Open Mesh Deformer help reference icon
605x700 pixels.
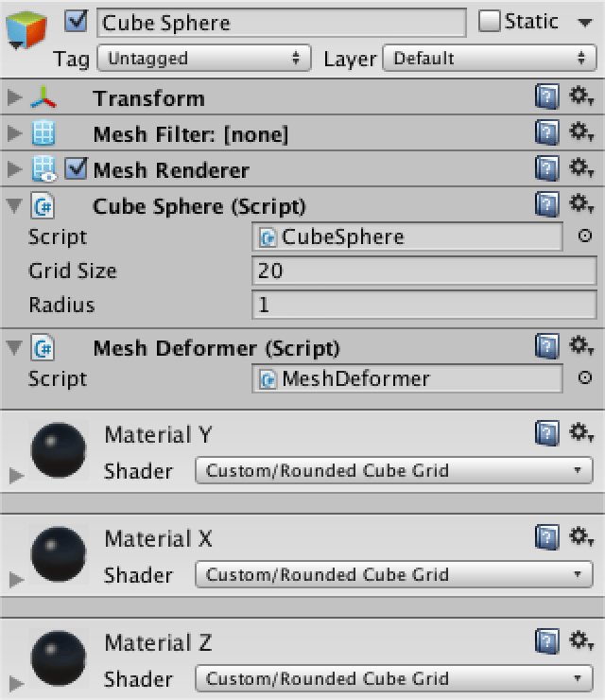[x=547, y=346]
